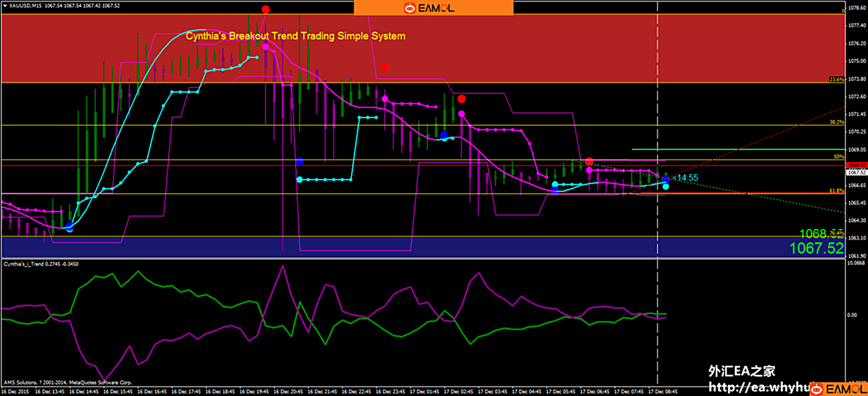Click the EAMOL watermark logo beside the URL
The width and height of the screenshot is (868, 396).
(816, 390)
